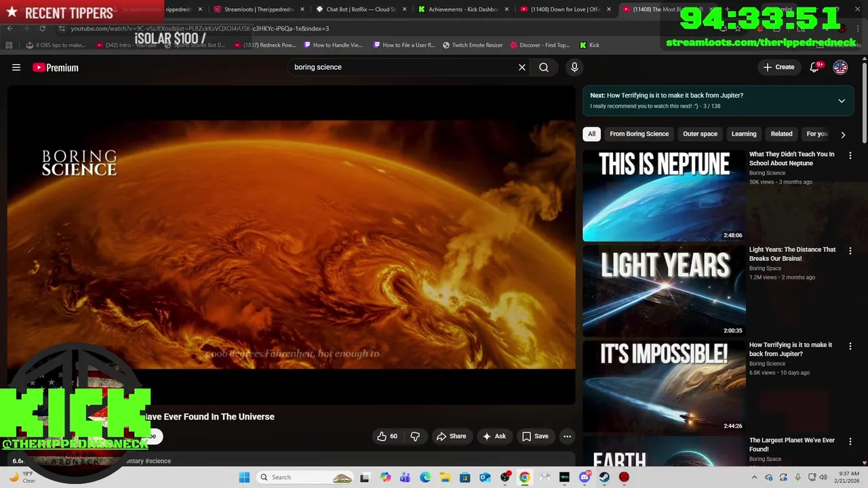Image resolution: width=868 pixels, height=488 pixels.
Task: Start voice search with microphone
Action: (574, 67)
